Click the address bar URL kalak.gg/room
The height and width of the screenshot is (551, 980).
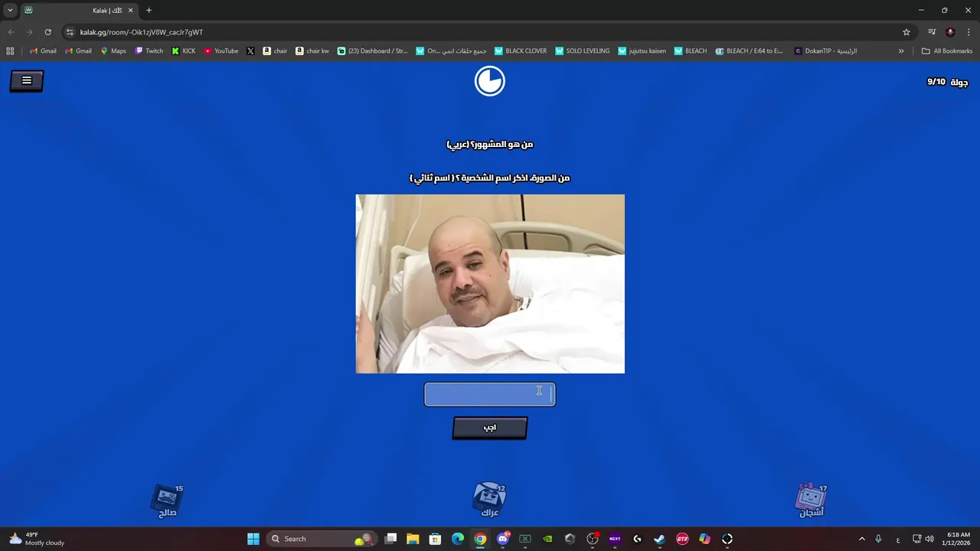point(142,32)
